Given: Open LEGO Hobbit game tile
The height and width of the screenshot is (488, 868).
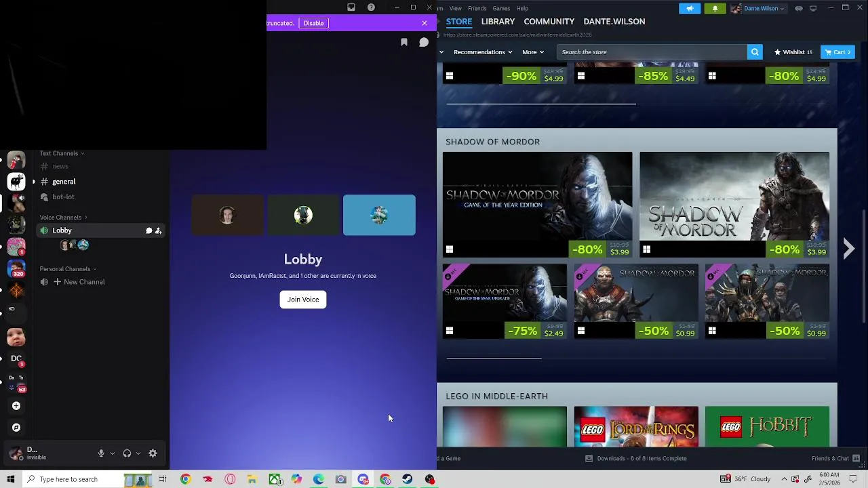Looking at the screenshot, I should (x=767, y=427).
